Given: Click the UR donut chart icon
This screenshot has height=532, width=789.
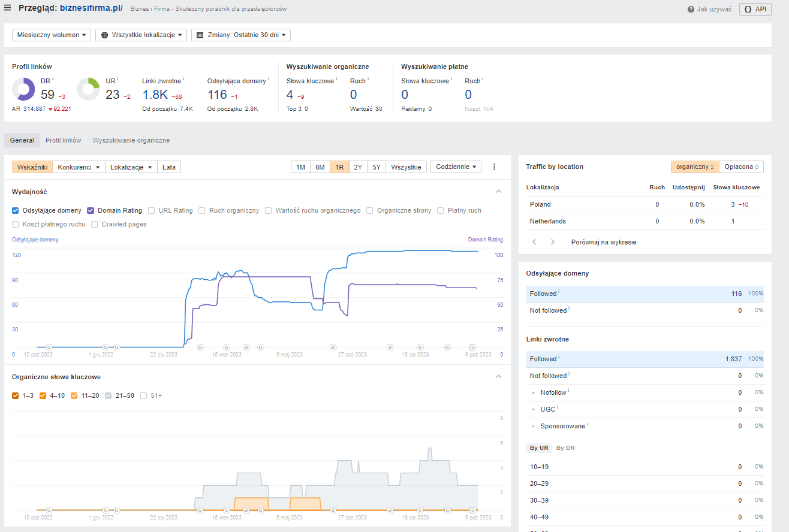Looking at the screenshot, I should pyautogui.click(x=88, y=89).
